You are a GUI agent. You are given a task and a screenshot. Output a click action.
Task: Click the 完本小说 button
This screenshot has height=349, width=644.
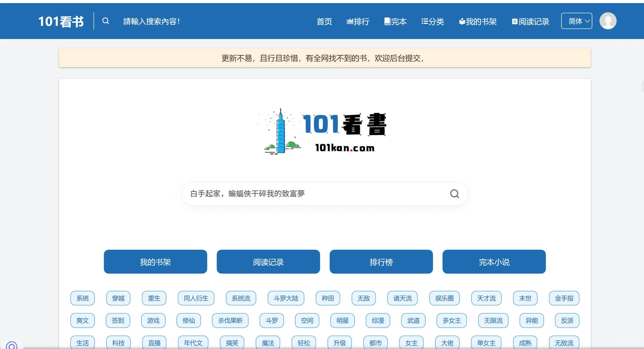[494, 262]
